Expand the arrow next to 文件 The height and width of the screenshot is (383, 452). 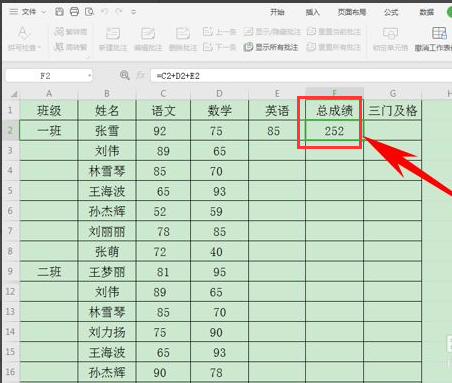coord(44,12)
